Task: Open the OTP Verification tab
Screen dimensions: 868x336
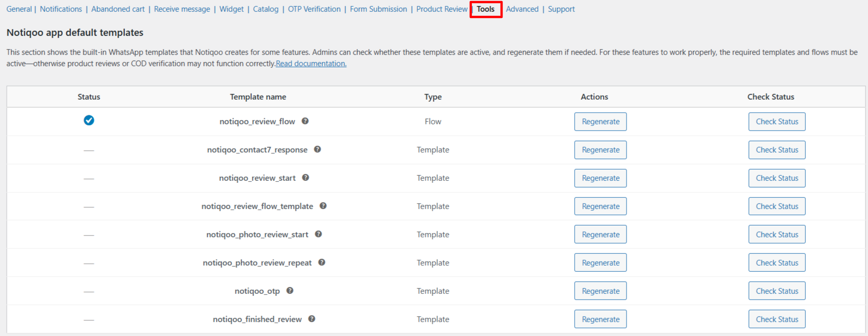Action: pyautogui.click(x=314, y=9)
